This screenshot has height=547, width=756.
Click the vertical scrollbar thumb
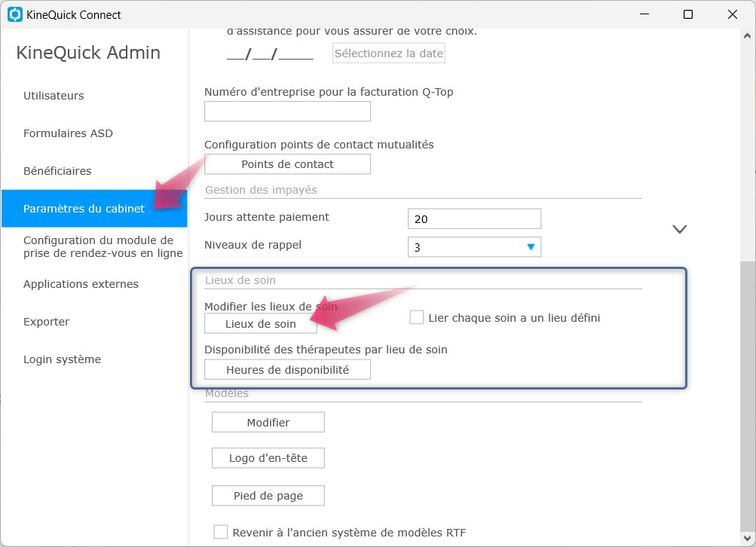coord(747,396)
